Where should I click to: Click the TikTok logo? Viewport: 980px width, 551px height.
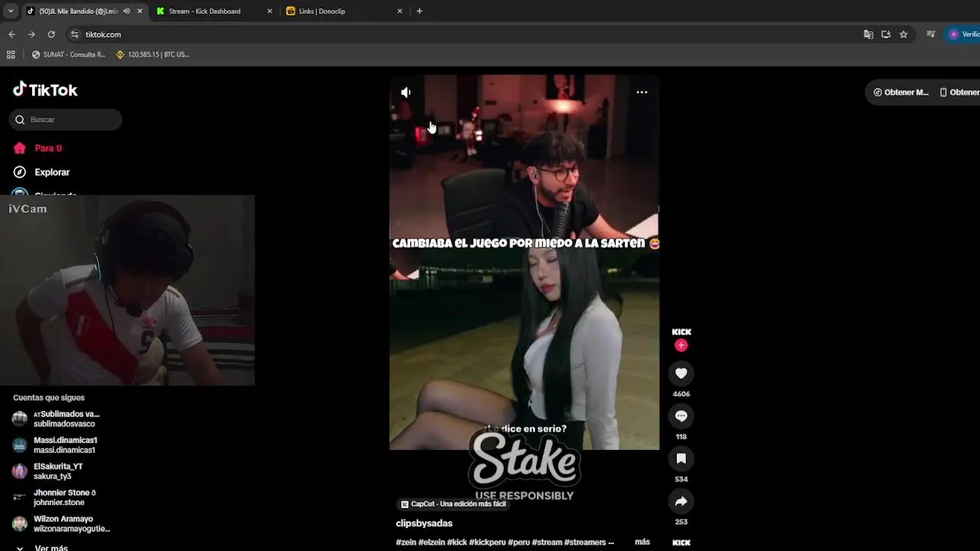coord(45,90)
